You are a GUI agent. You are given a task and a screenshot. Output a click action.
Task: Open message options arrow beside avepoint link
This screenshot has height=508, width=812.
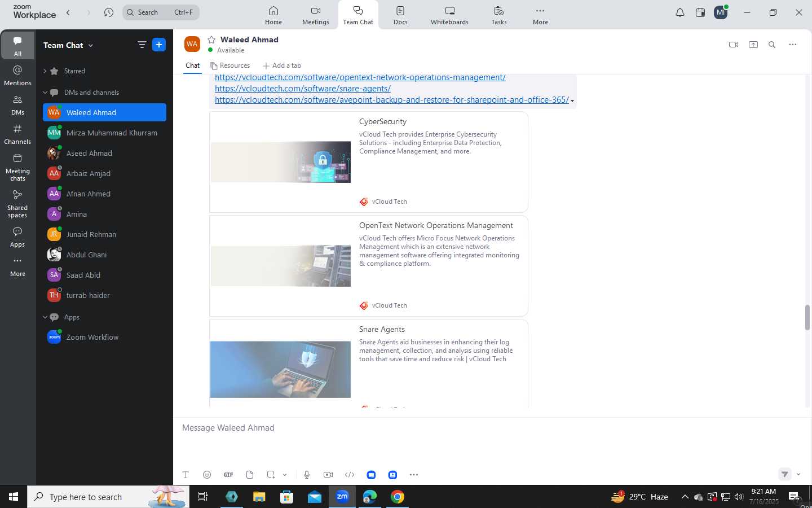tap(572, 101)
